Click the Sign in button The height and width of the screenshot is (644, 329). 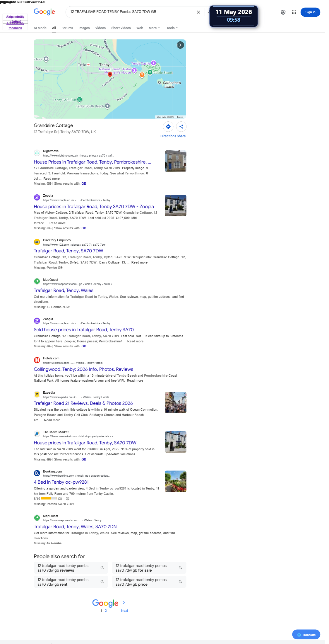310,12
